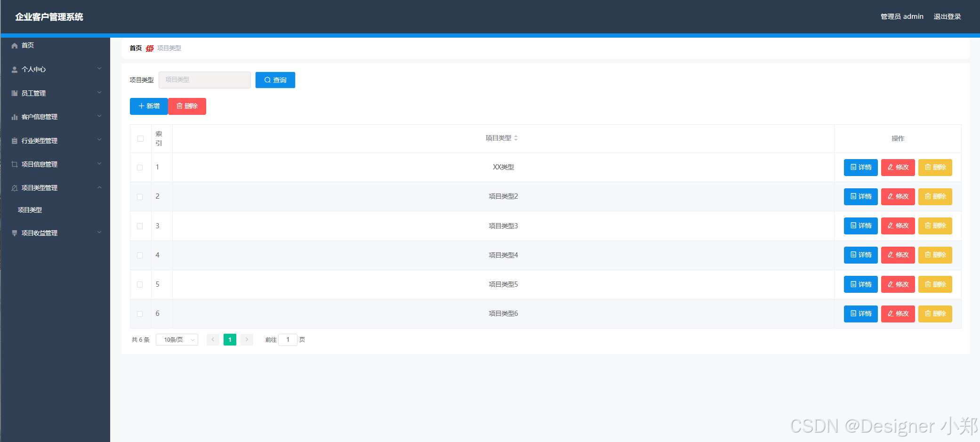Go to the previous page arrow
The width and height of the screenshot is (980, 442).
(x=213, y=339)
